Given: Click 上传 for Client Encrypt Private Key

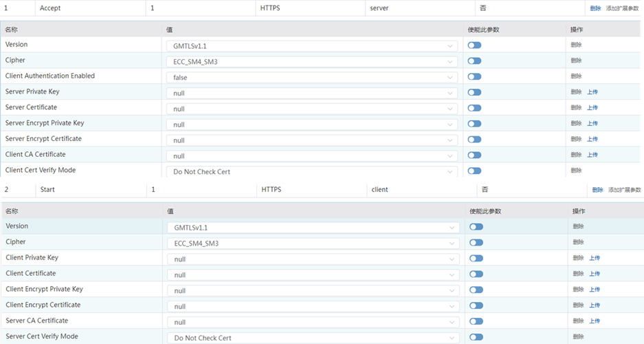Looking at the screenshot, I should click(x=595, y=290).
